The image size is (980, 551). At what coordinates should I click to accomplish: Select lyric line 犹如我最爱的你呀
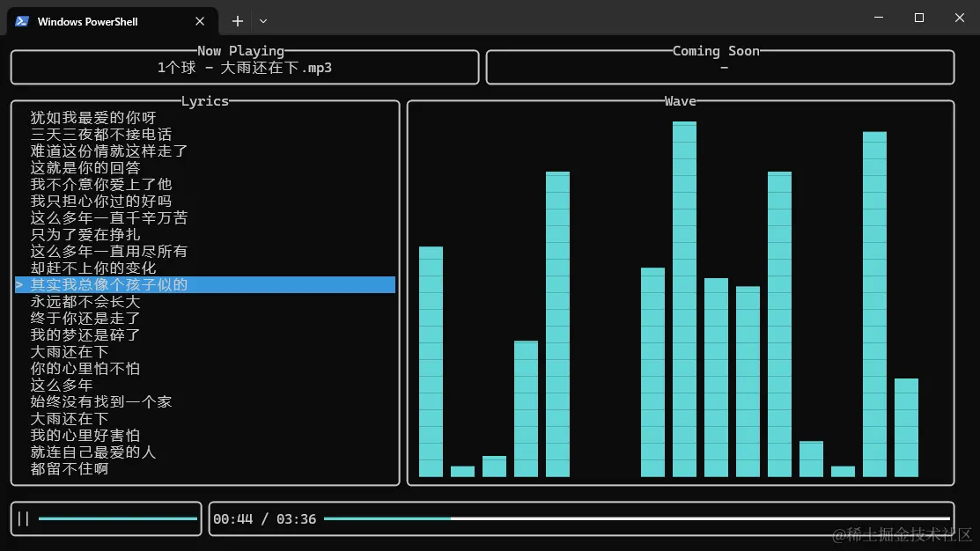coord(93,117)
